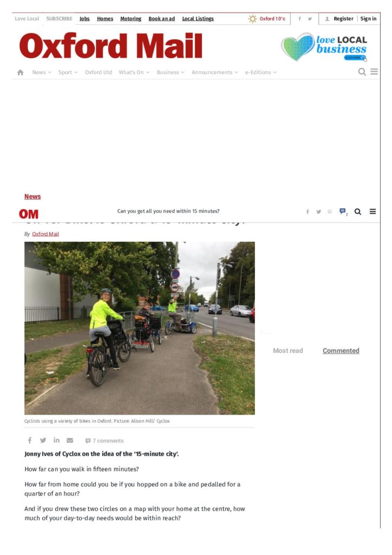Expand the Announcements dropdown menu
392x555 pixels.
pos(215,72)
